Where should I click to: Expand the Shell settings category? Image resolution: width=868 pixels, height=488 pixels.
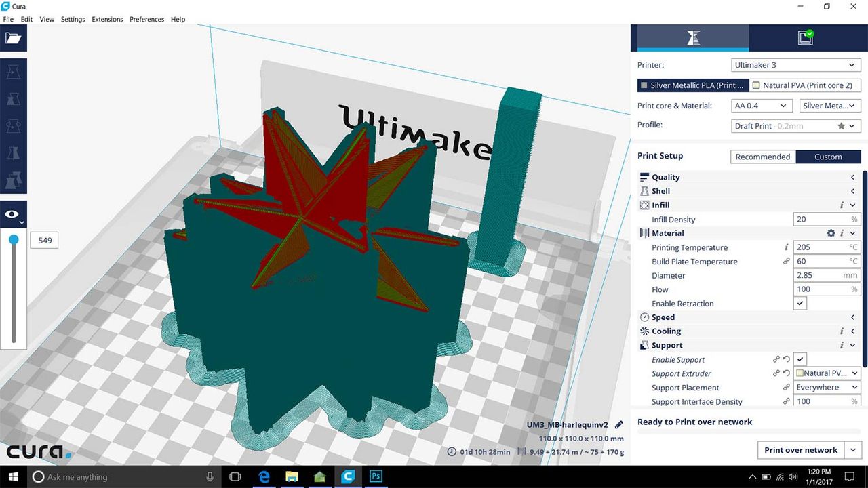click(749, 191)
